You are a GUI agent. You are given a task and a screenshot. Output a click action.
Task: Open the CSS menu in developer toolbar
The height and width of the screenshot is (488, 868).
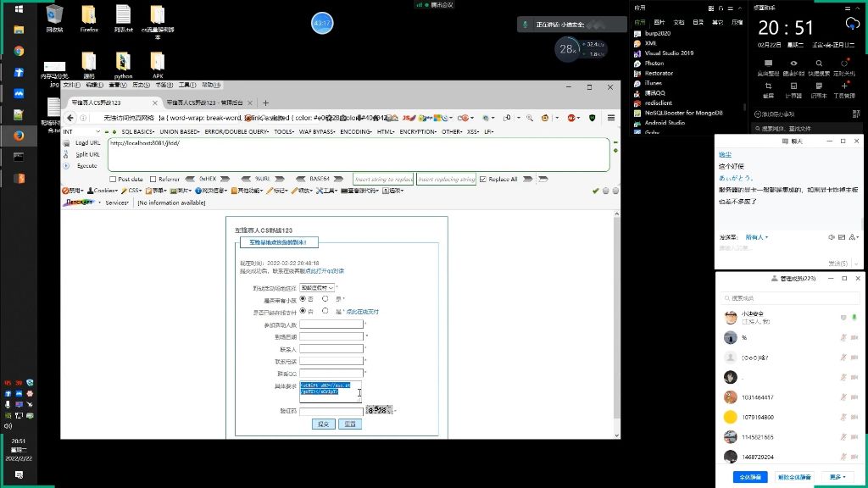point(131,191)
